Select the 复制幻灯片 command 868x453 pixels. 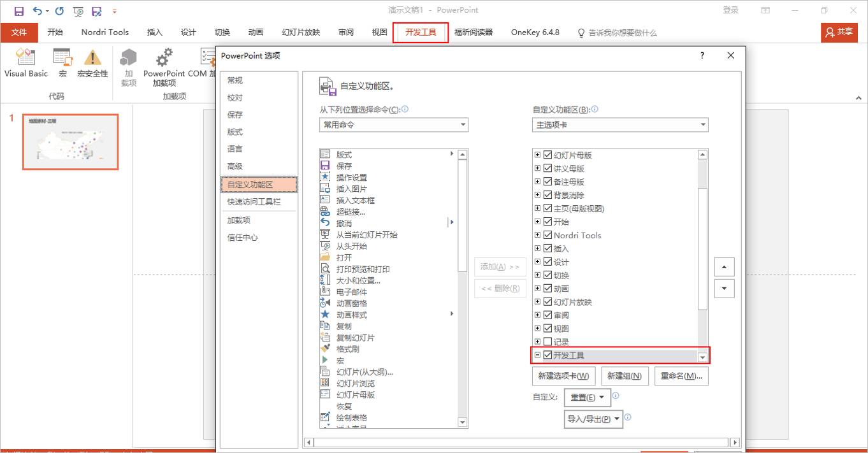[x=355, y=338]
